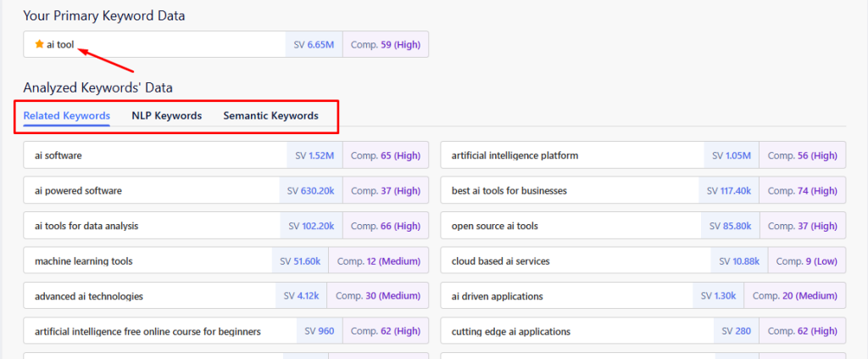Pick the 'best ai tools for businesses' keyword
The width and height of the screenshot is (868, 359).
[x=509, y=191]
